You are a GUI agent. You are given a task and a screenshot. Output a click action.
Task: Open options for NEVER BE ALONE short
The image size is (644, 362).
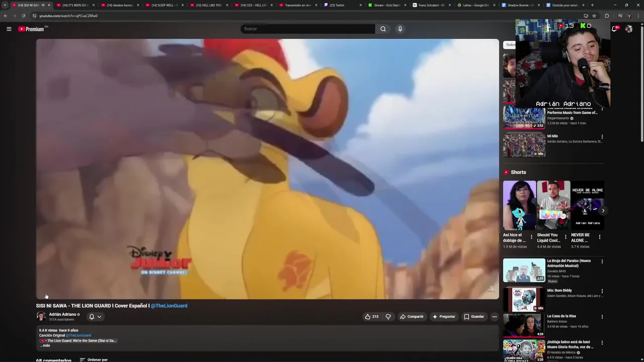point(599,237)
